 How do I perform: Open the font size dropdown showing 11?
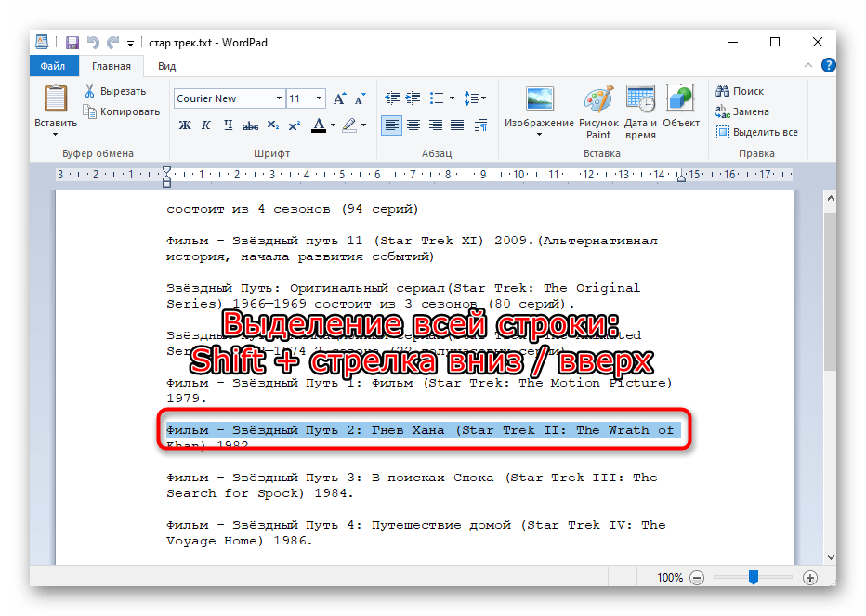pyautogui.click(x=320, y=98)
